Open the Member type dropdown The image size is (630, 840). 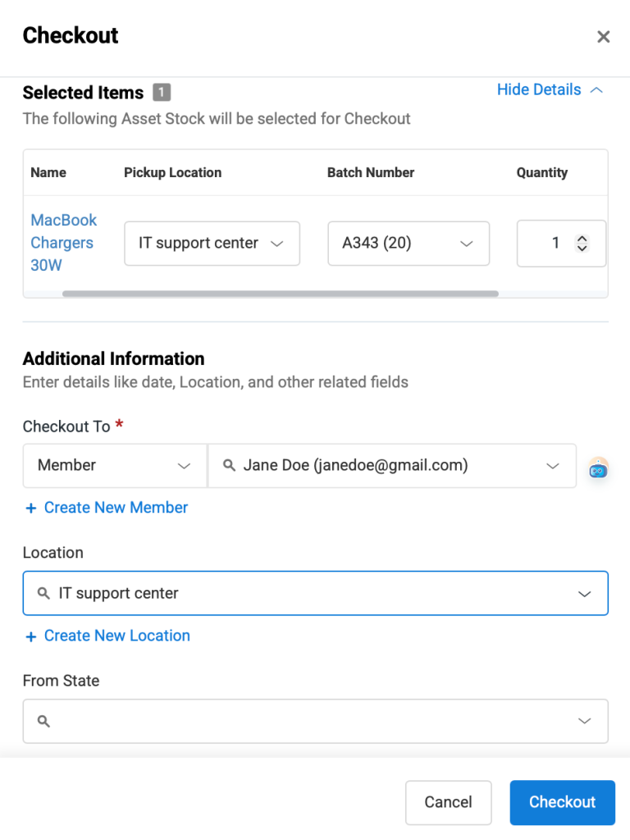pyautogui.click(x=115, y=466)
